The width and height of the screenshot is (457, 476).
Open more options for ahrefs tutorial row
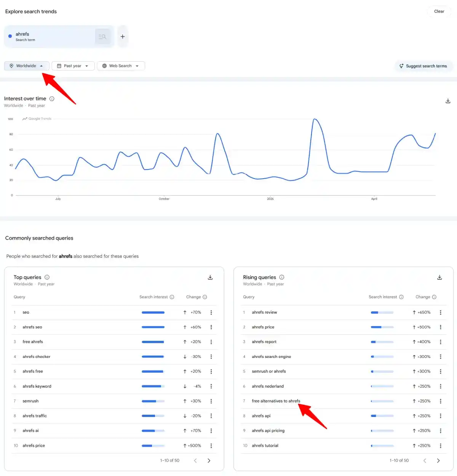[x=441, y=446]
